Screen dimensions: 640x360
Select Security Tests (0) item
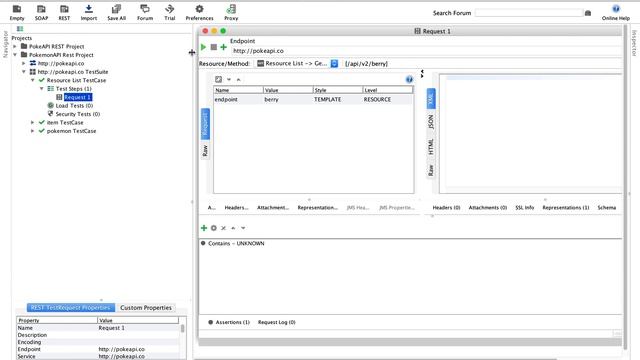click(78, 114)
